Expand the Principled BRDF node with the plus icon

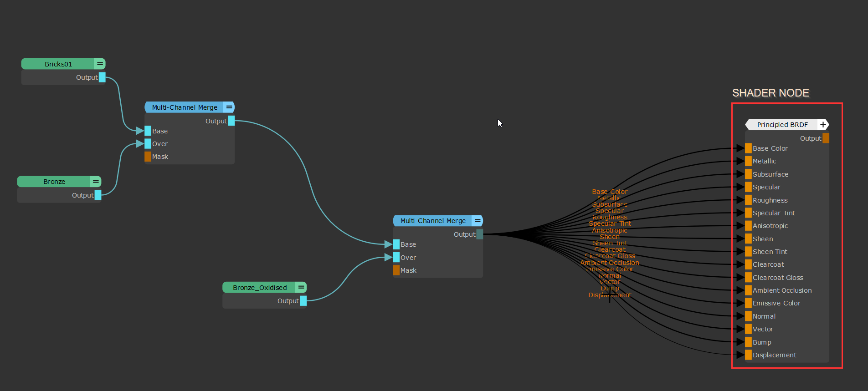tap(823, 125)
